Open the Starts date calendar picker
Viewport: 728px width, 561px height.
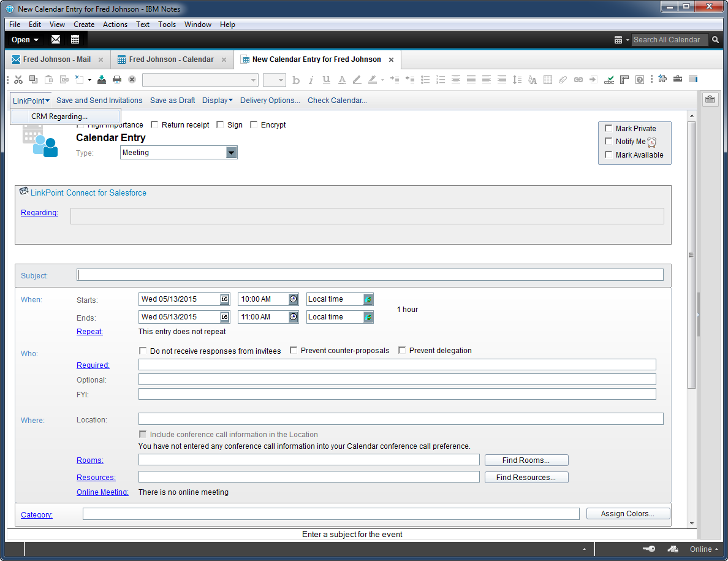click(x=225, y=299)
